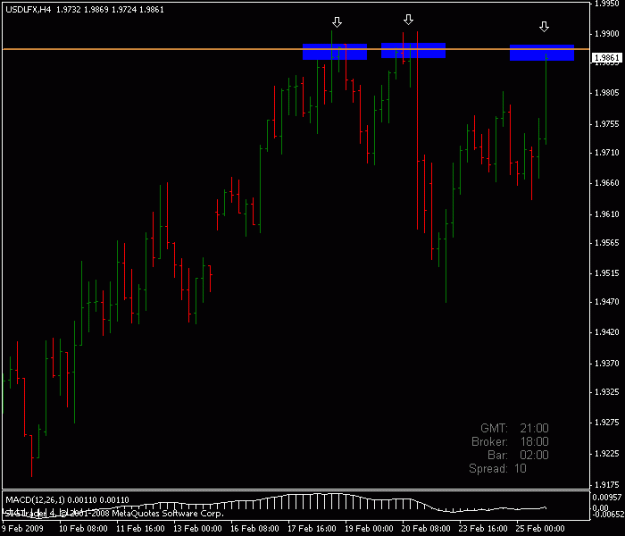
Task: Click the MACD scale value 0.00957
Action: [607, 497]
